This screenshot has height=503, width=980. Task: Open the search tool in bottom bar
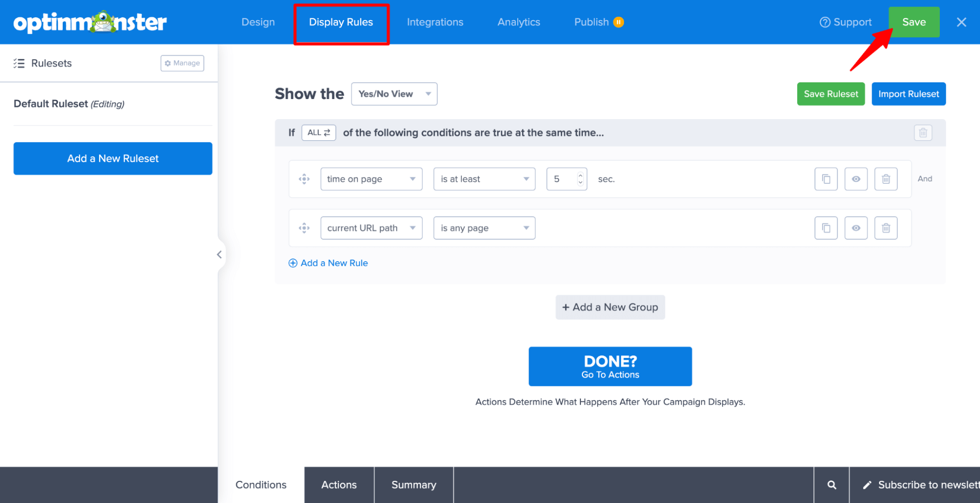point(831,485)
